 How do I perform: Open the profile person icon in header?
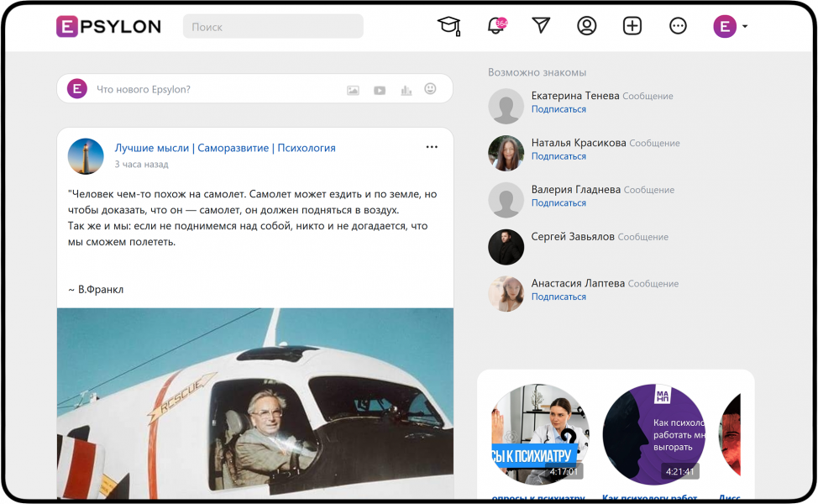click(x=586, y=25)
